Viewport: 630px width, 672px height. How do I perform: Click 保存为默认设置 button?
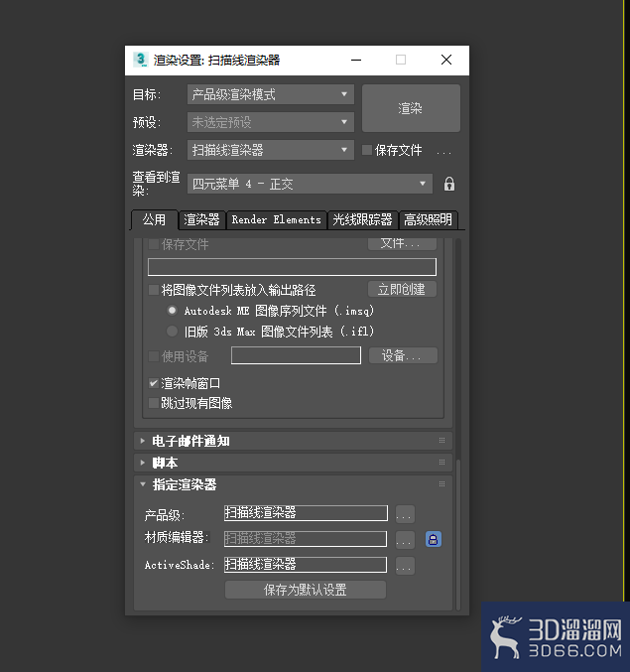click(306, 590)
